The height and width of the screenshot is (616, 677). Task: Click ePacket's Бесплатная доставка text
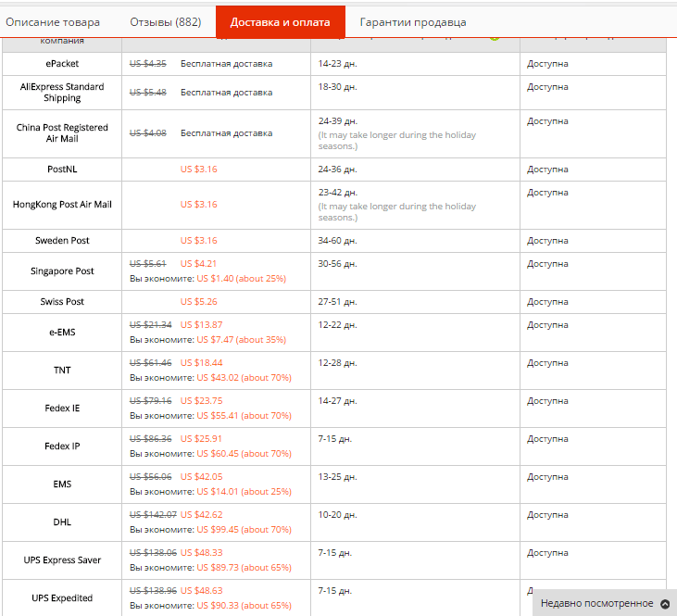pos(226,64)
